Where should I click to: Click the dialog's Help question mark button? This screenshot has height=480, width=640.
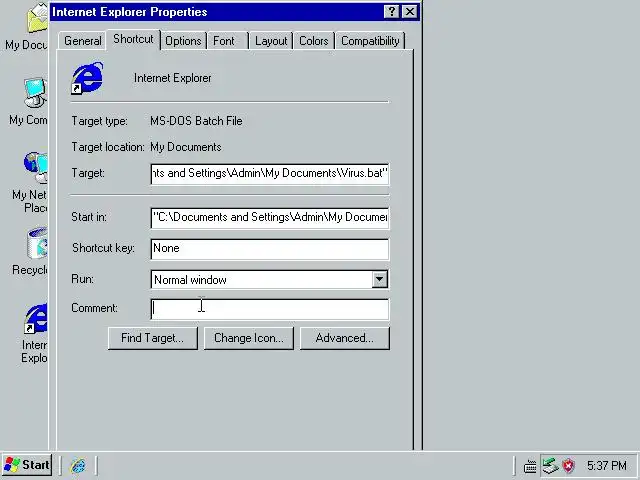coord(391,12)
